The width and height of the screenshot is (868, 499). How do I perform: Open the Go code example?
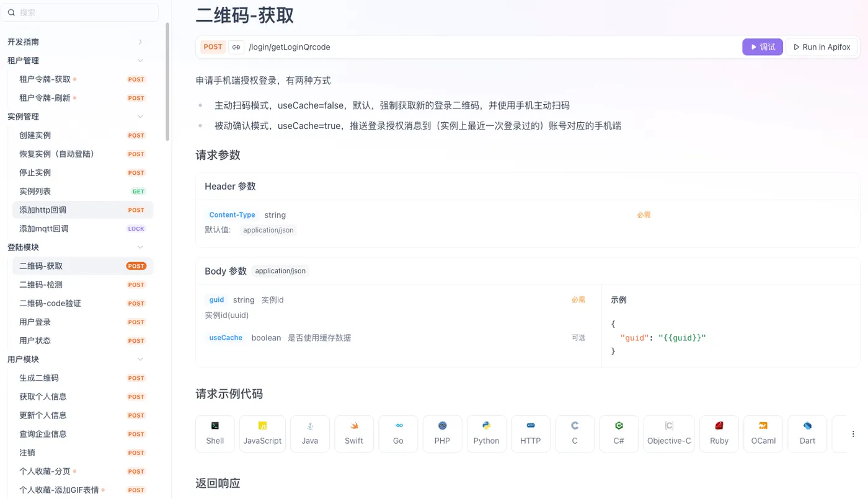click(398, 433)
